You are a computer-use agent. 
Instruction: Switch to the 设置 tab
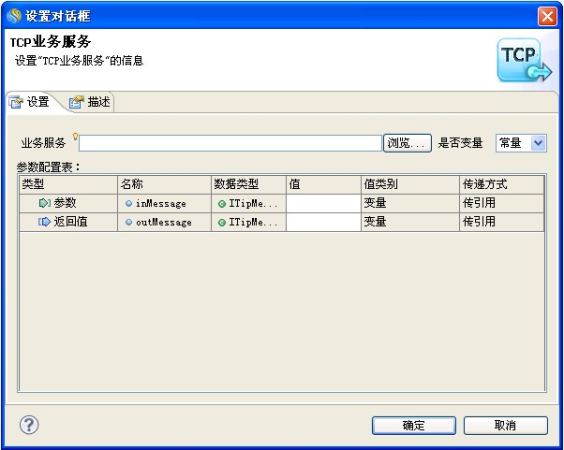pos(30,102)
